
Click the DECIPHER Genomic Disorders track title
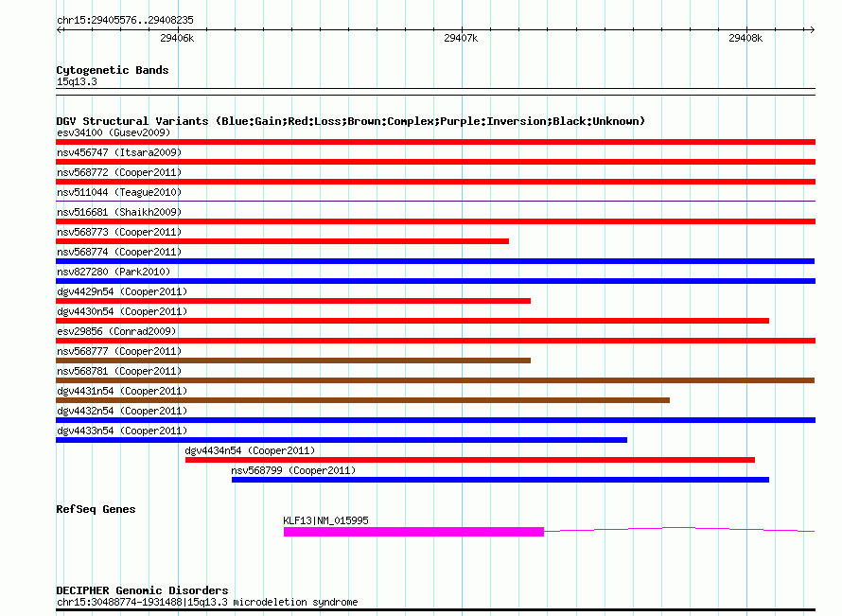[142, 590]
